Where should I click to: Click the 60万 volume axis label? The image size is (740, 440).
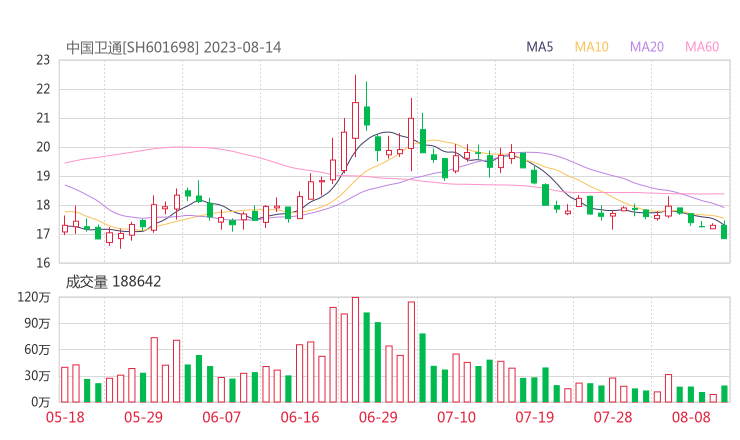[x=37, y=350]
